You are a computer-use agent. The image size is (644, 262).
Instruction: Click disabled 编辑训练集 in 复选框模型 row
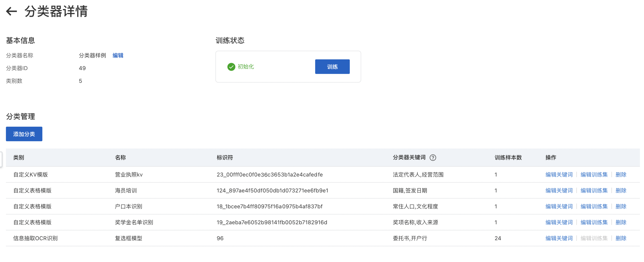594,238
